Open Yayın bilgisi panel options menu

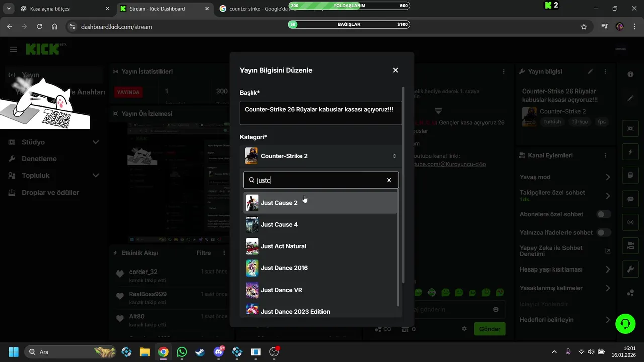[x=605, y=72]
